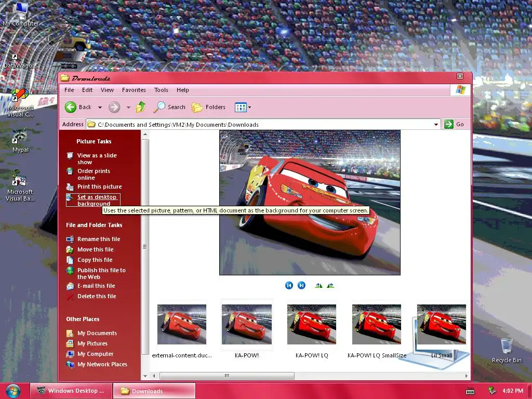Image resolution: width=532 pixels, height=399 pixels.
Task: Click the task pane scroll up arrow
Action: (x=145, y=135)
